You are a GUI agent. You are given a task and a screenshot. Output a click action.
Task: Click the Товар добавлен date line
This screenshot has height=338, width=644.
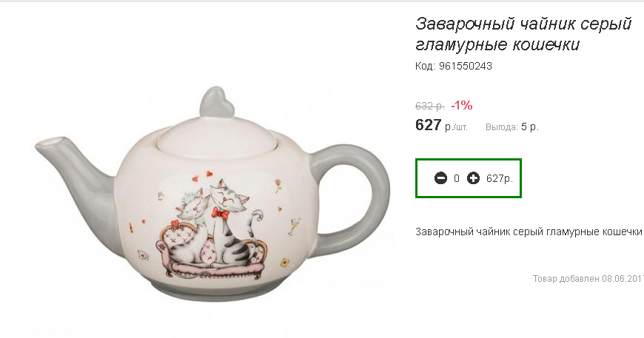coord(588,279)
